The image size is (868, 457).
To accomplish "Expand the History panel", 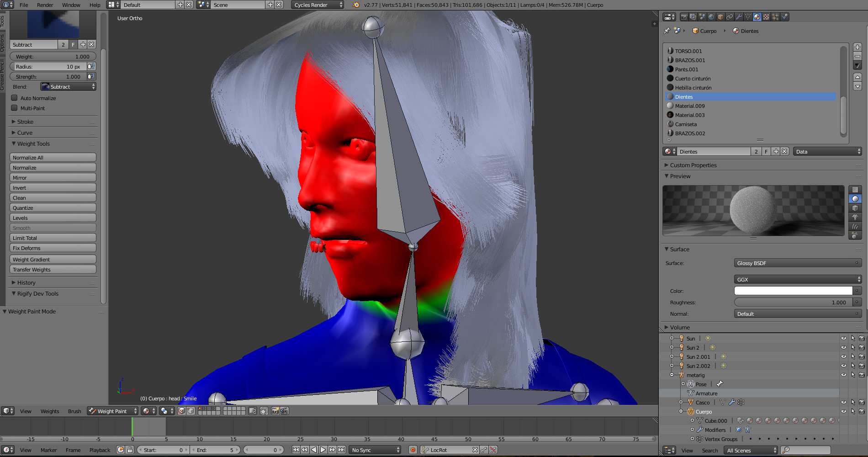I will (x=54, y=282).
